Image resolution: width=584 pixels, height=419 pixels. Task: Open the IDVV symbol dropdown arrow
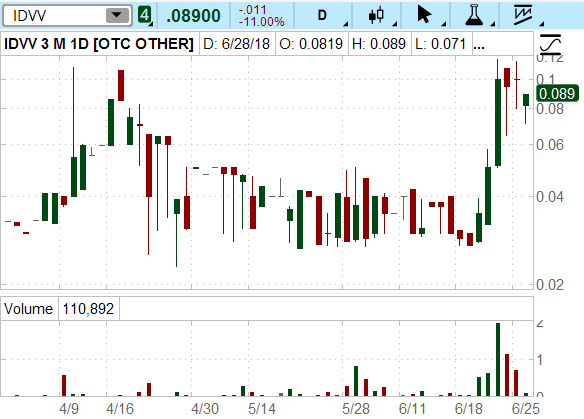pyautogui.click(x=117, y=16)
